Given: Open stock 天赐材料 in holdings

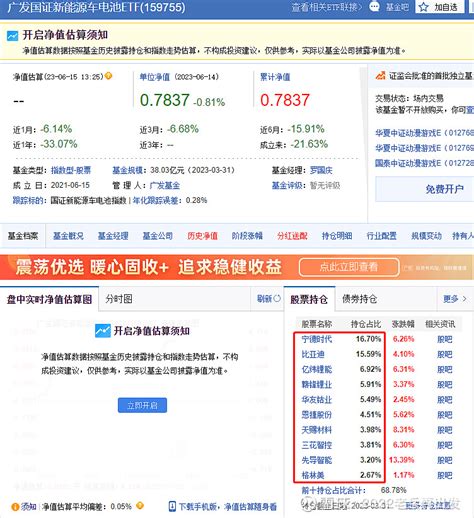Looking at the screenshot, I should (317, 430).
